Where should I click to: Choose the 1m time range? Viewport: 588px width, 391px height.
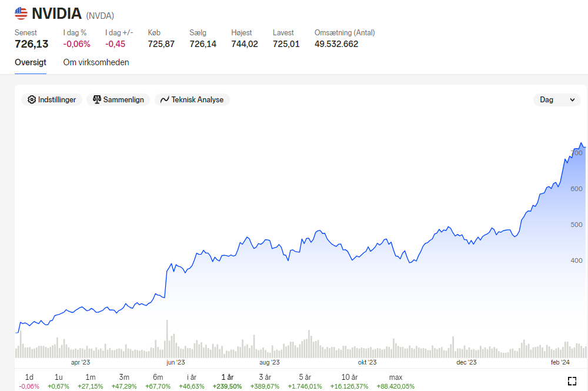click(x=91, y=381)
